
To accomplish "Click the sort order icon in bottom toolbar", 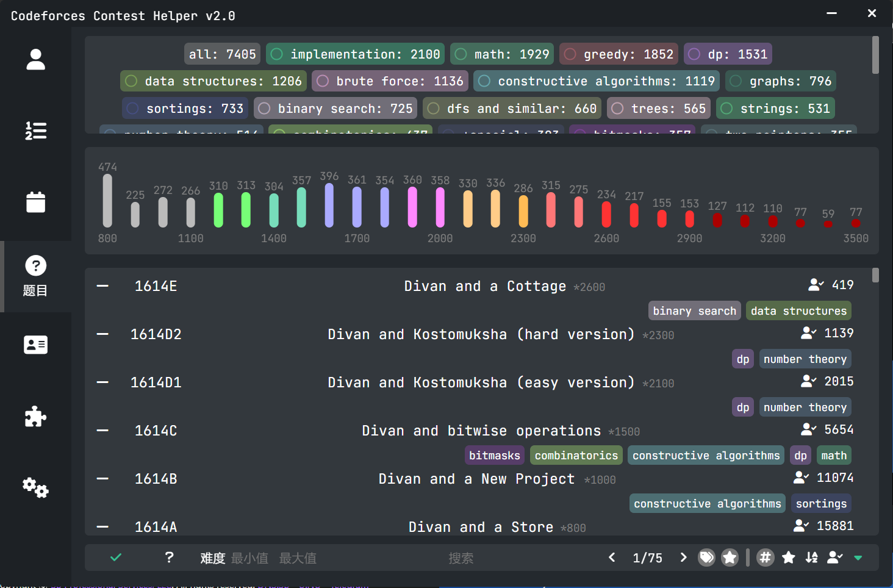I will coord(812,558).
